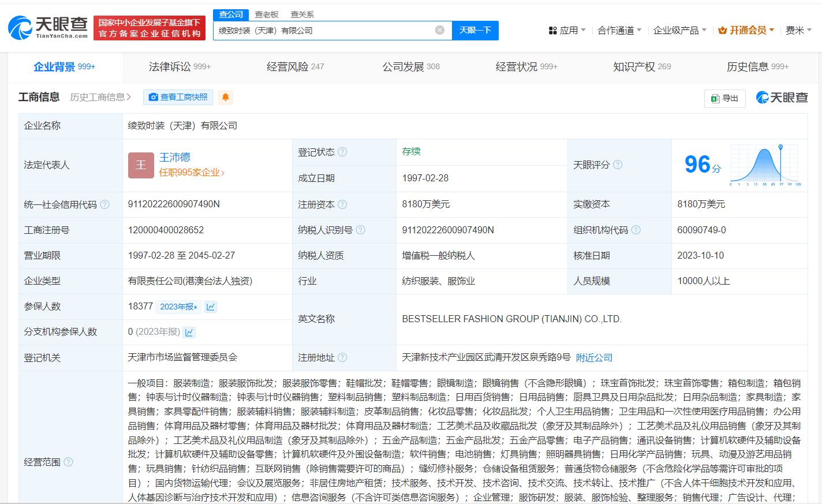Open the 企业级产品 dropdown menu

click(678, 30)
